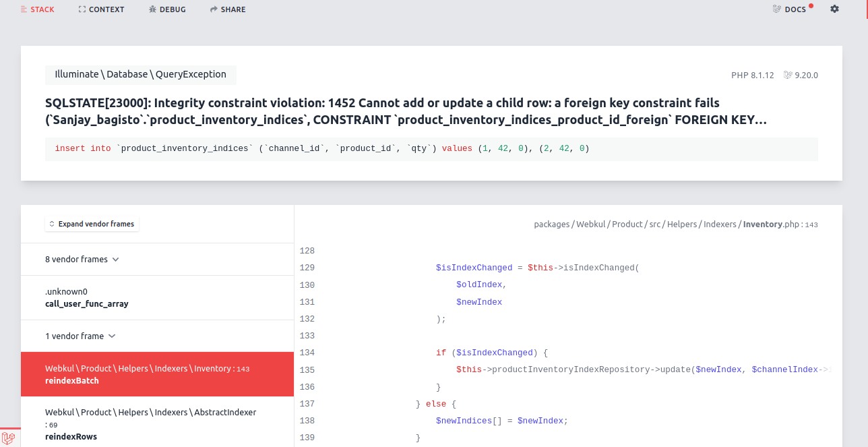868x447 pixels.
Task: Click the Illuminate Database QueryException badge
Action: tap(139, 74)
